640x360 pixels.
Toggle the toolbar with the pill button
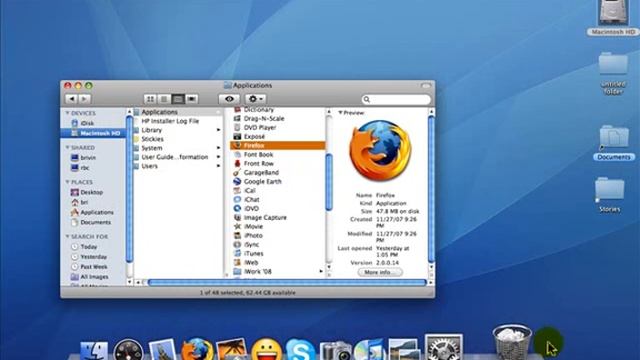click(x=426, y=85)
